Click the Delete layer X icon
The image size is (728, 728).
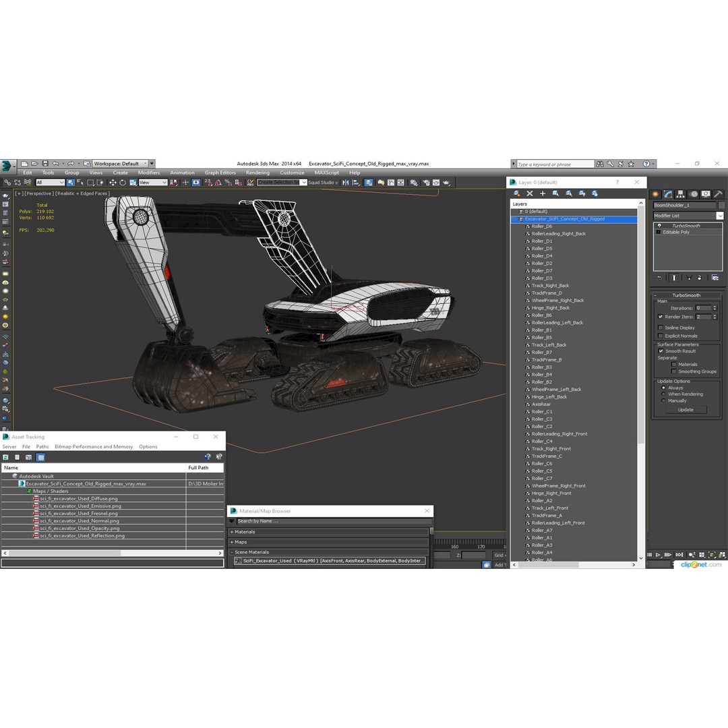[x=529, y=193]
